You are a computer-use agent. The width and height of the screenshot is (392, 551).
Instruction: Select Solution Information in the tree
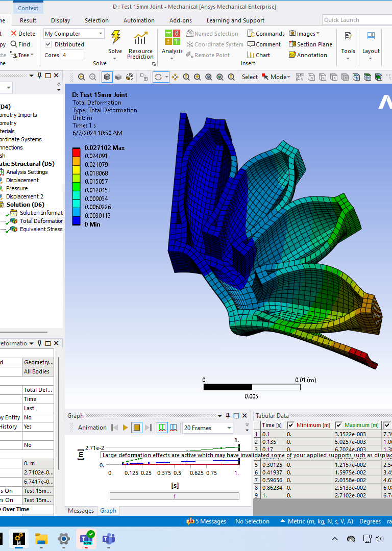(41, 213)
